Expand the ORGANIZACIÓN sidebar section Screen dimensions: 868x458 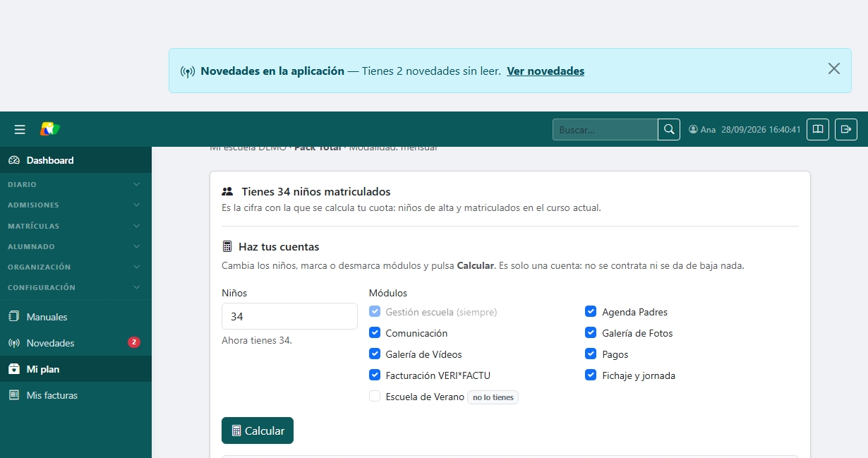(76, 267)
